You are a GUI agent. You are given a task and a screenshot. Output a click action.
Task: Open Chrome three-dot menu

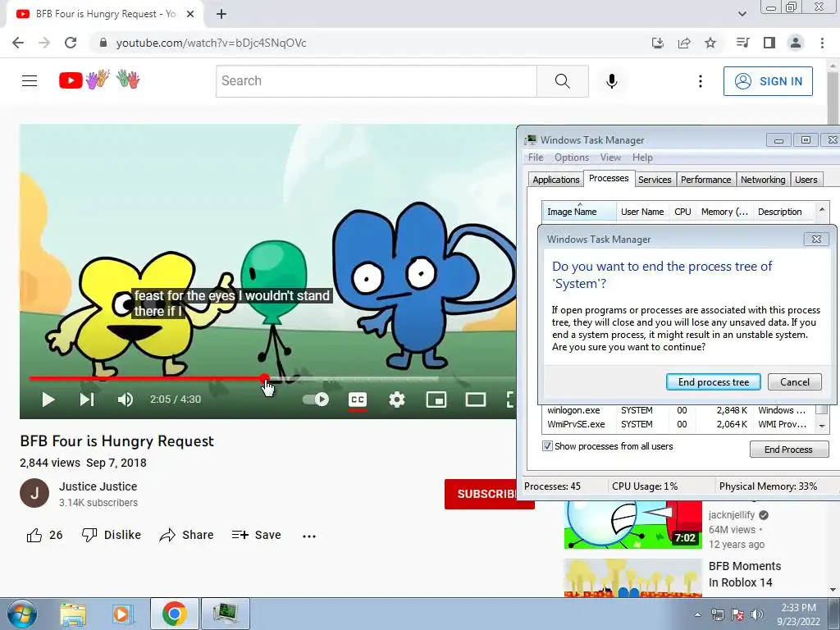822,43
